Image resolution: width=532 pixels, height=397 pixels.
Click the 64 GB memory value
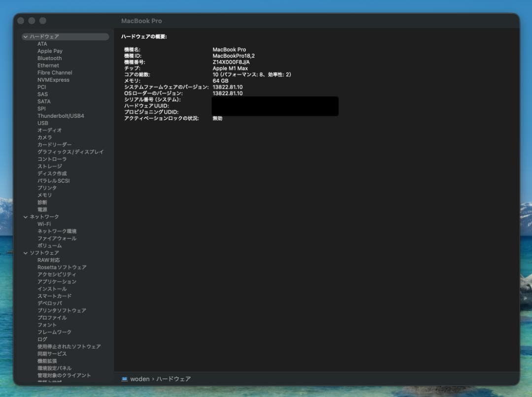tap(220, 81)
